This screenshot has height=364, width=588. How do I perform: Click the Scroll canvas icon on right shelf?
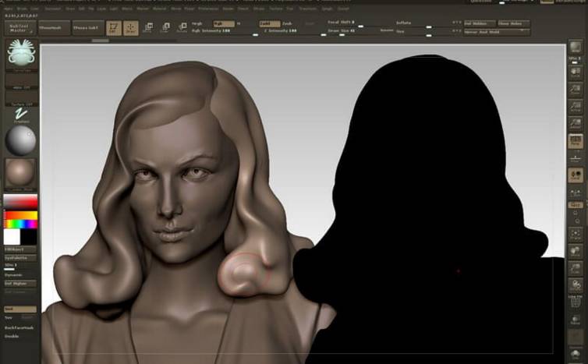click(x=576, y=72)
